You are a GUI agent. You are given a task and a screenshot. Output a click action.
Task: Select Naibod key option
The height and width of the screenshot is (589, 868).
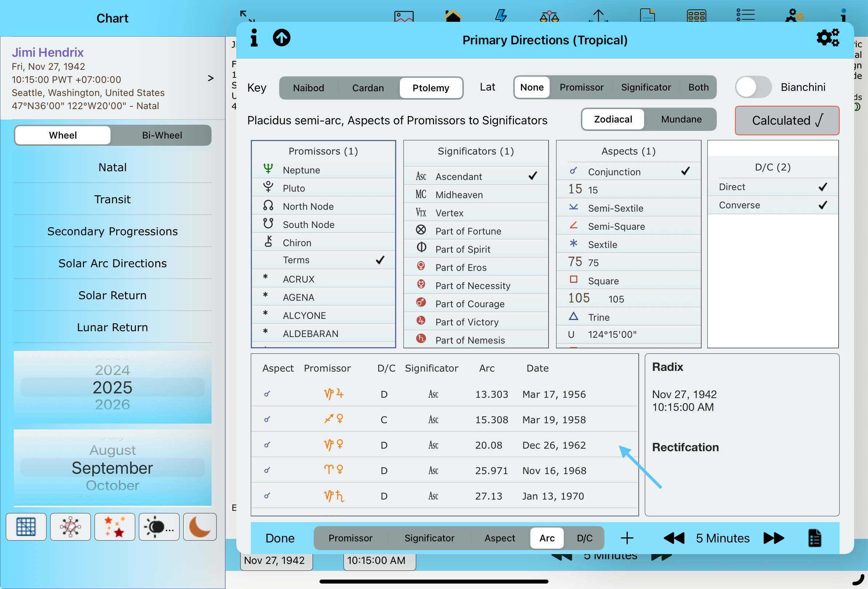pos(308,88)
